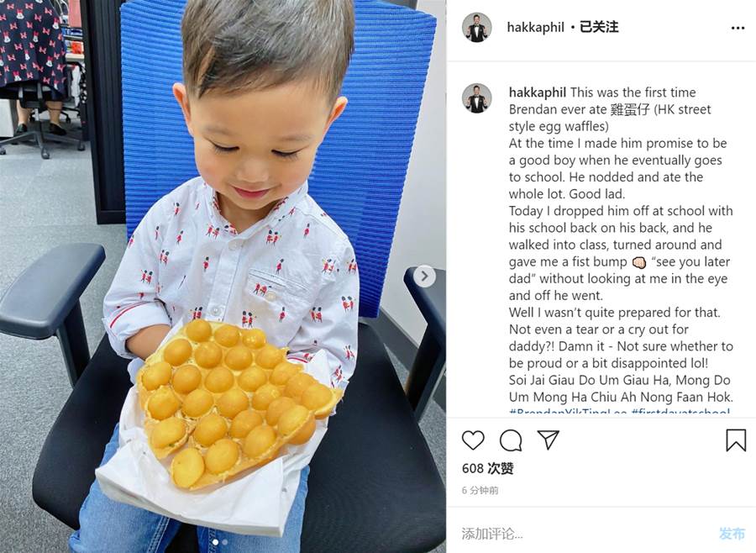The height and width of the screenshot is (553, 756).
Task: Open the three-dot more options menu
Action: coord(738,28)
